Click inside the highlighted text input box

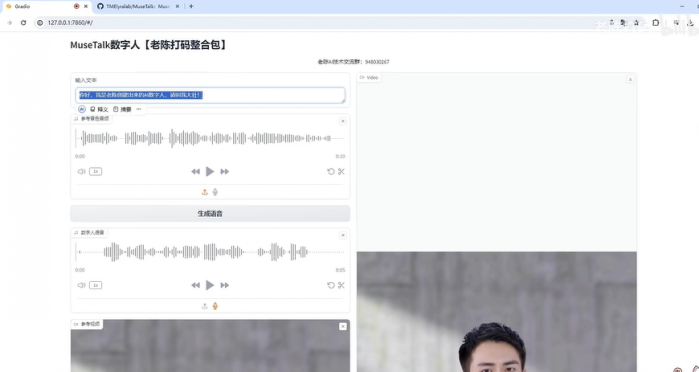point(210,95)
